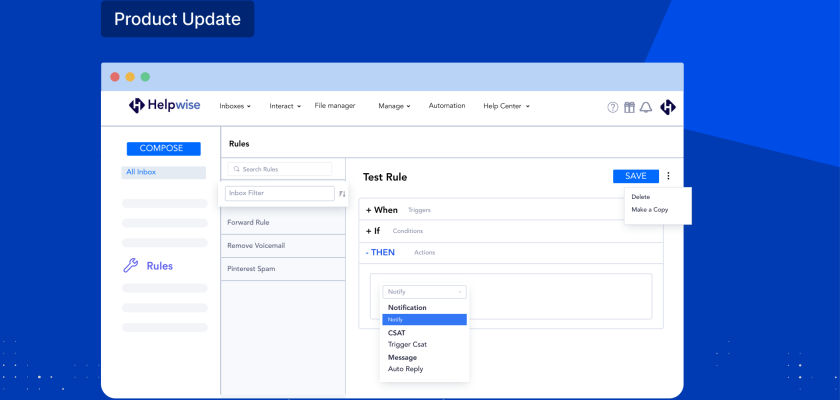Expand the Manage dropdown in navigation
Image resolution: width=840 pixels, height=400 pixels.
[394, 106]
